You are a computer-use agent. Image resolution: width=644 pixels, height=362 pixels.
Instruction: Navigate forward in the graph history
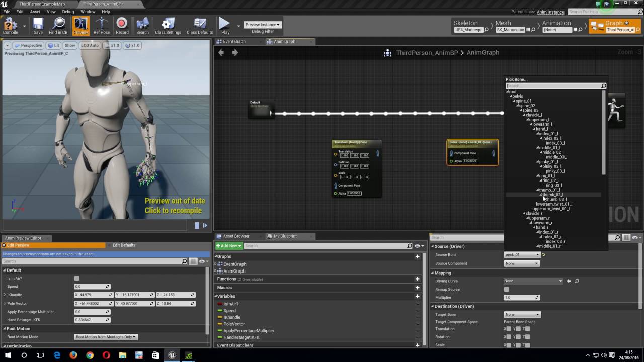235,52
